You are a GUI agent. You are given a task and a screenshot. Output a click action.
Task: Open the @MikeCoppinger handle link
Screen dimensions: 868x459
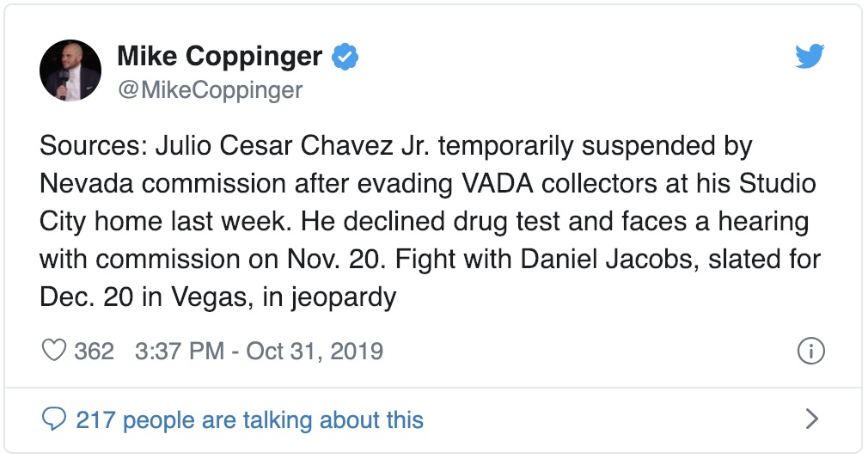pos(210,90)
